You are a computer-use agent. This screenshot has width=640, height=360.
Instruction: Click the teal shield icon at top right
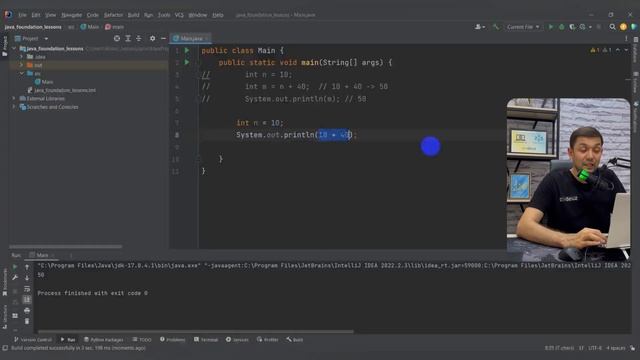(633, 27)
